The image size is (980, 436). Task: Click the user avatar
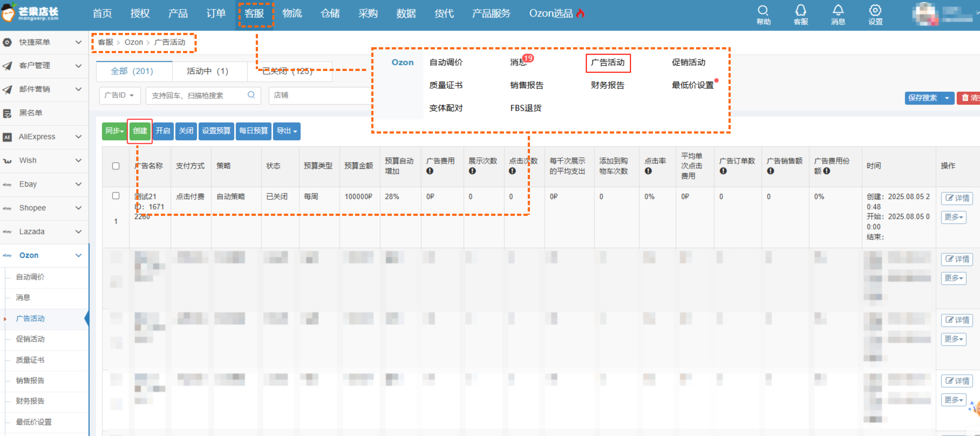(925, 14)
